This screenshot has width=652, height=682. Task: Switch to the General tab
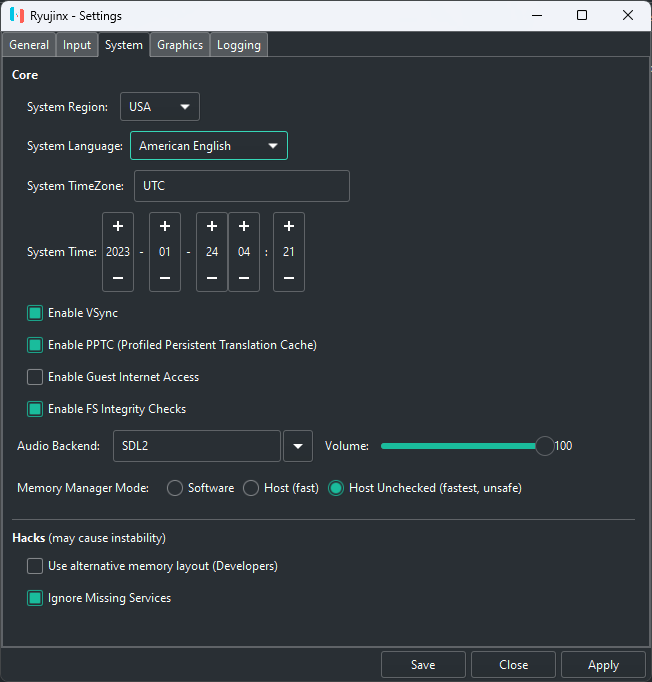coord(29,45)
